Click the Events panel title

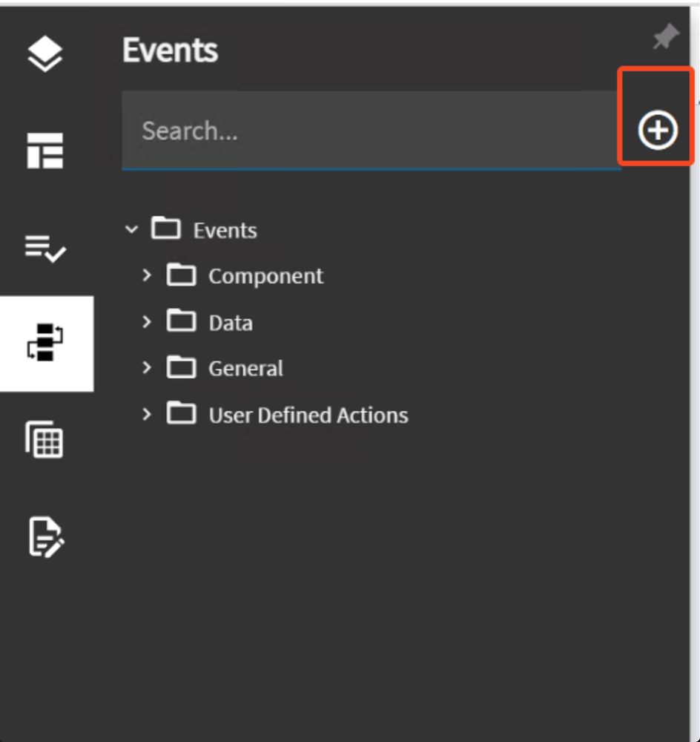point(170,50)
